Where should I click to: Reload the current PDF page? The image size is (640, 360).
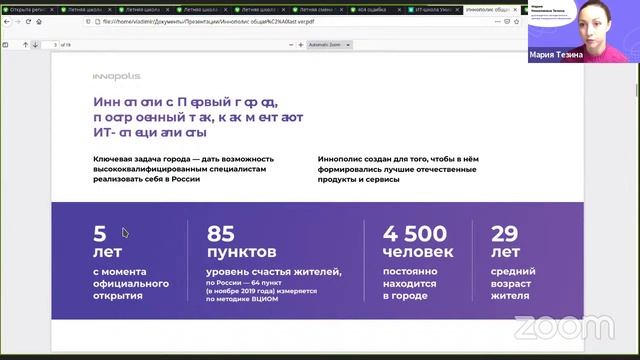point(28,22)
